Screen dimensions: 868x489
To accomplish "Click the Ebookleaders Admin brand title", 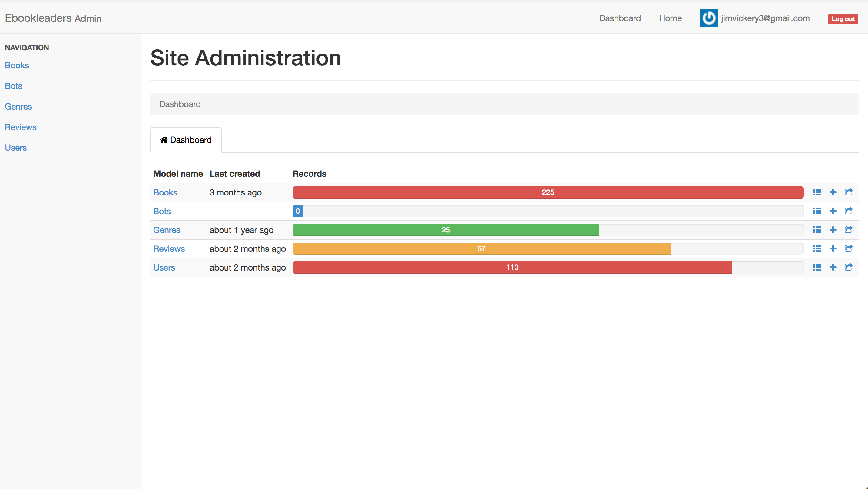I will click(53, 18).
